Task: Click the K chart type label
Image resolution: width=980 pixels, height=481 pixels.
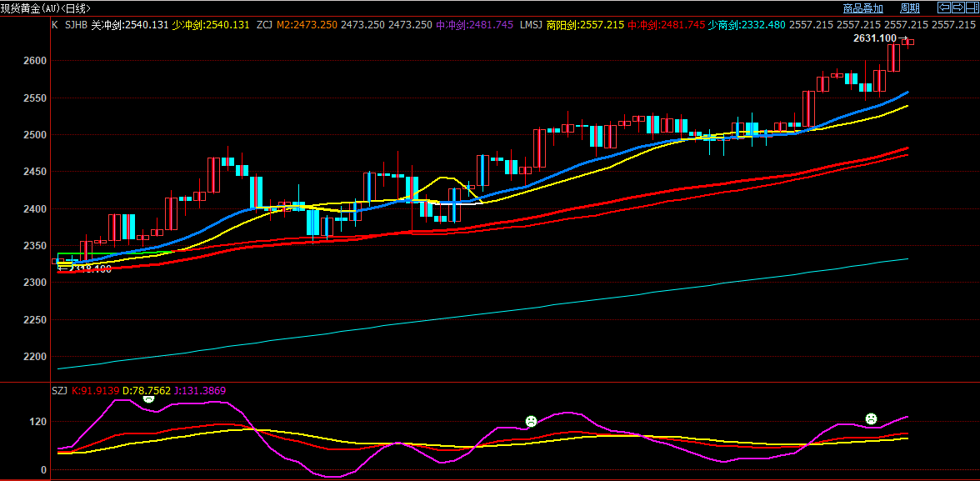Action: coord(55,25)
